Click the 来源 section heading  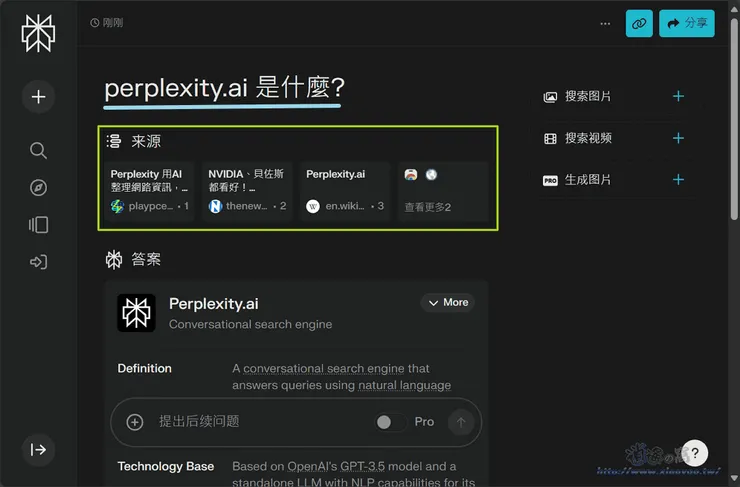[x=146, y=141]
